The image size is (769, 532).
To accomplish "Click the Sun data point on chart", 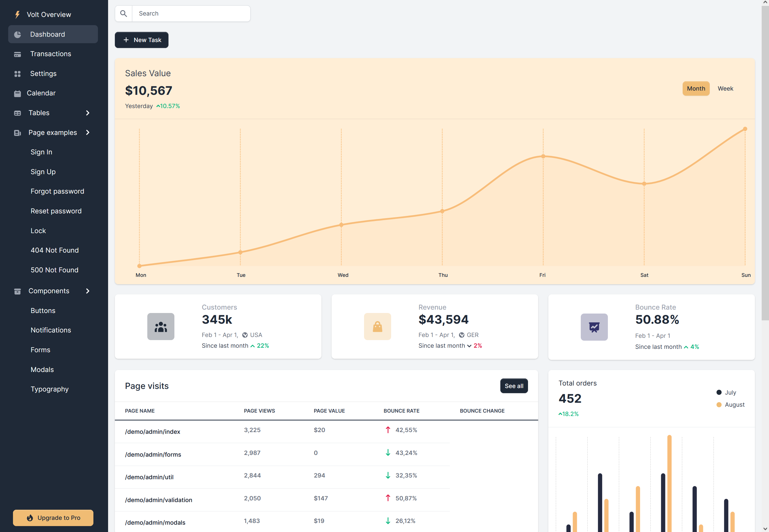I will click(745, 129).
